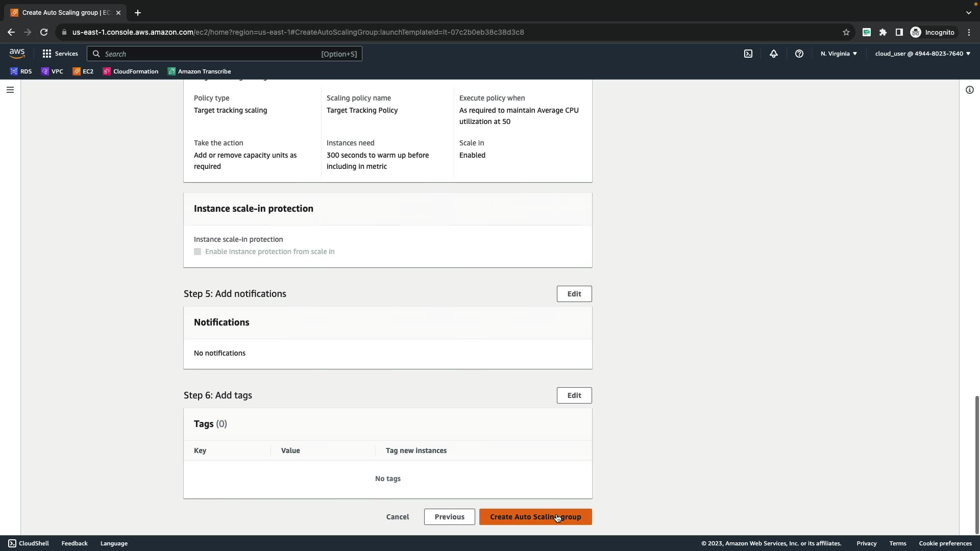
Task: Click the Previous button
Action: tap(449, 517)
